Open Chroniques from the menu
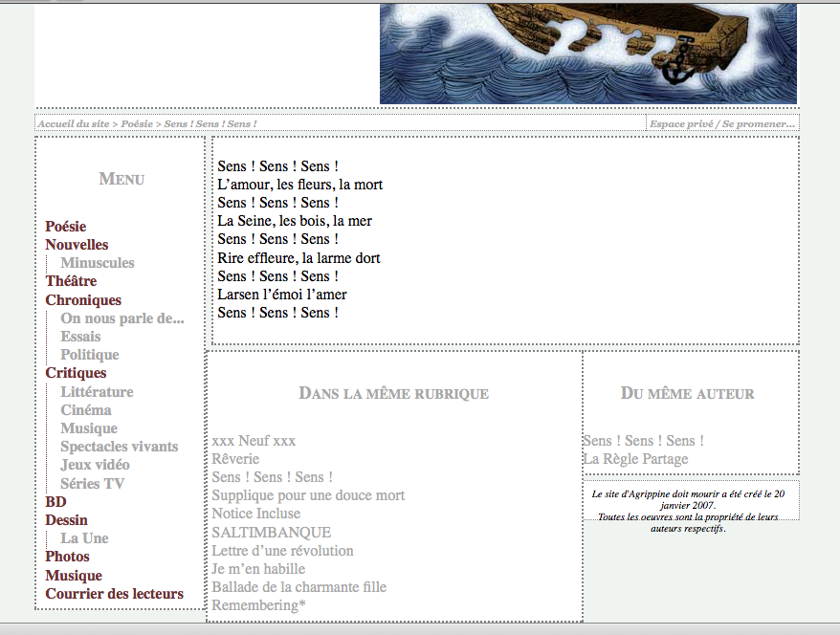The height and width of the screenshot is (635, 840). point(83,300)
